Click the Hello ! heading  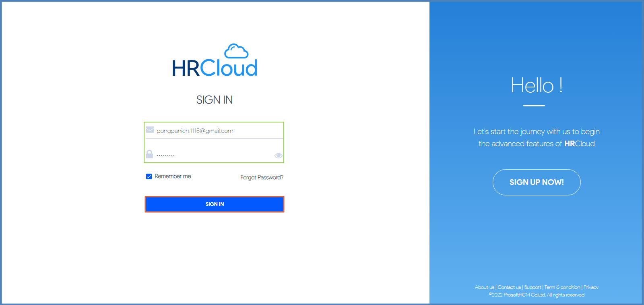pyautogui.click(x=537, y=85)
